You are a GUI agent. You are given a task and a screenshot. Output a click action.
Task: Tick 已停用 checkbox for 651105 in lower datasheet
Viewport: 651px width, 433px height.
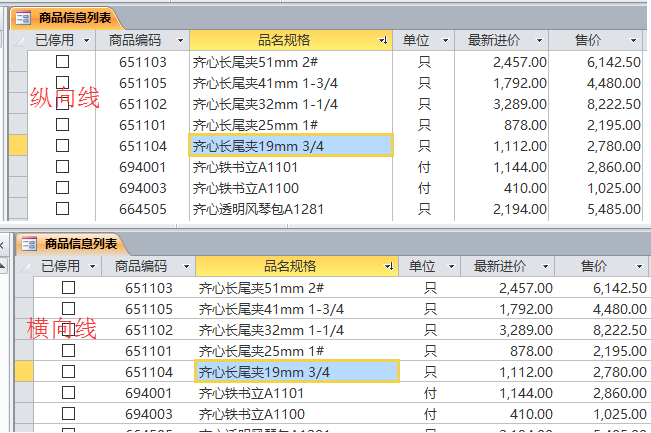[x=69, y=308]
